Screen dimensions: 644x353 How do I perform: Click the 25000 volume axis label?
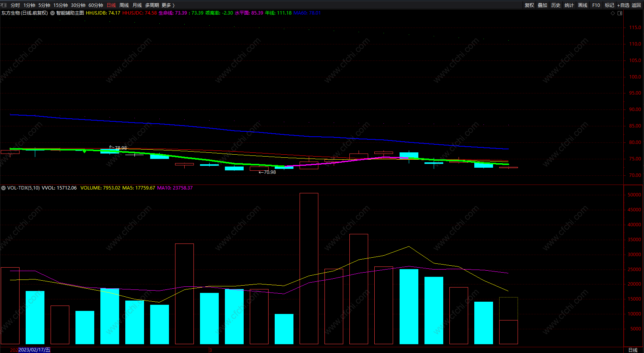(634, 270)
